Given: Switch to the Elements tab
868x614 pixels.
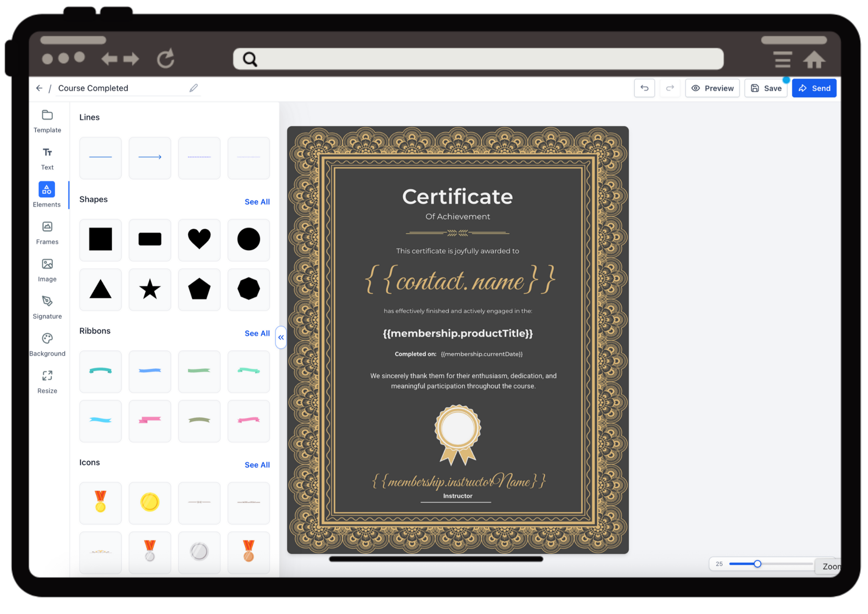Looking at the screenshot, I should pyautogui.click(x=47, y=195).
